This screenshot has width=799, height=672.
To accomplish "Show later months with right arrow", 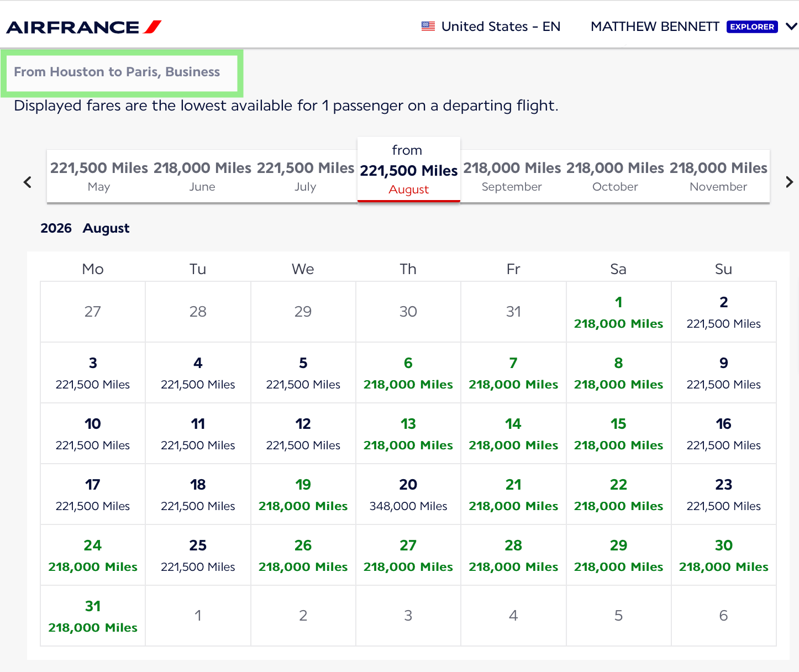I will [x=789, y=182].
